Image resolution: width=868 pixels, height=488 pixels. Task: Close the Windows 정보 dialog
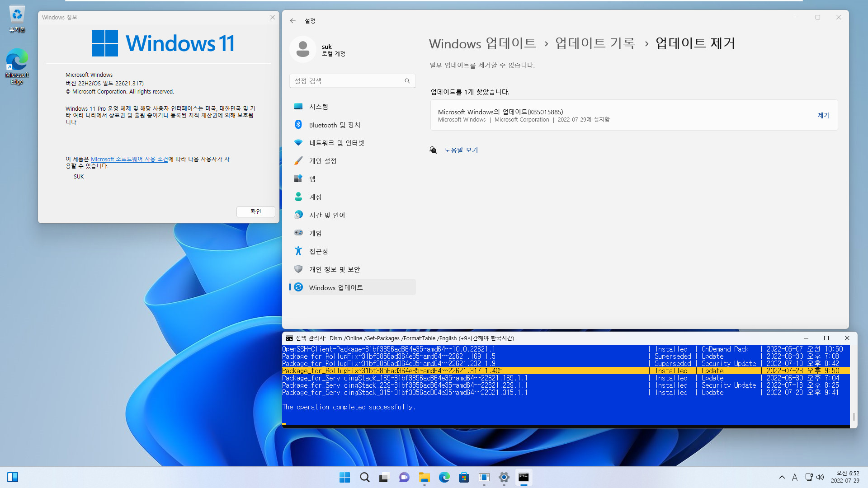pos(273,17)
